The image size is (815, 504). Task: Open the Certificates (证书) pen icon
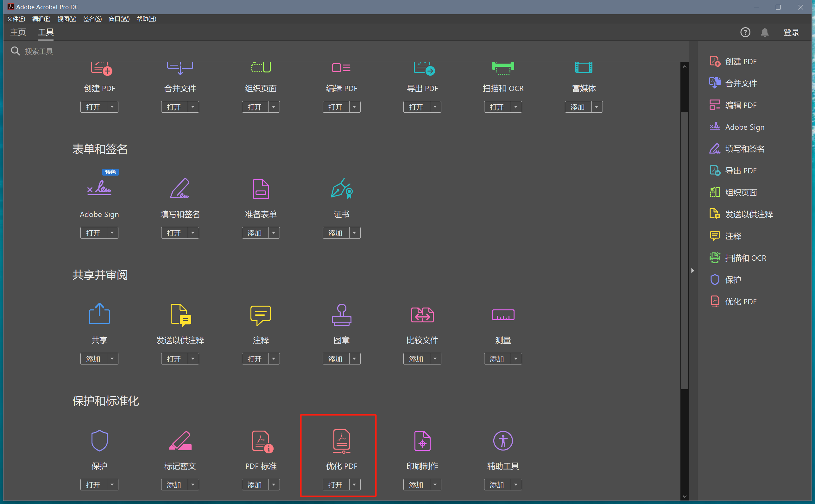(341, 189)
